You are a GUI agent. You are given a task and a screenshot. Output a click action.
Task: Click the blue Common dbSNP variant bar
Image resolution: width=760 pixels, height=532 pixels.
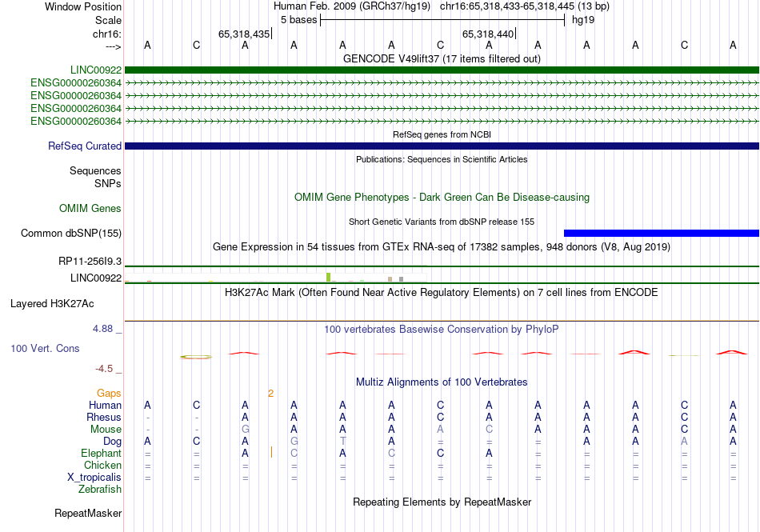(662, 233)
